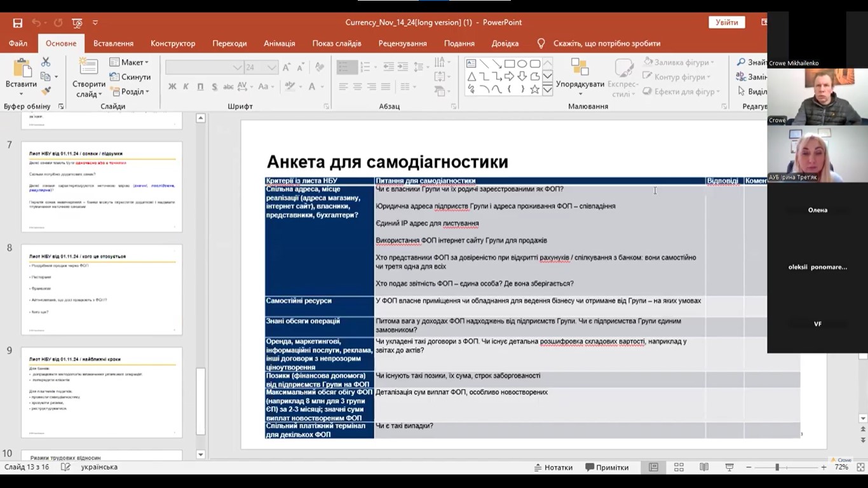Click the Знайти find magnifier icon
The width and height of the screenshot is (868, 488).
[x=741, y=62]
